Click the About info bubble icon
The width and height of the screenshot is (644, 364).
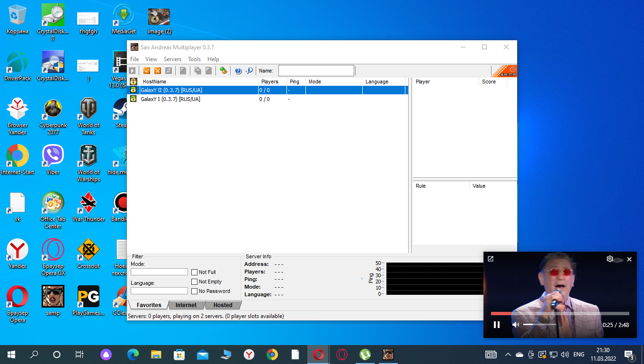pyautogui.click(x=249, y=71)
